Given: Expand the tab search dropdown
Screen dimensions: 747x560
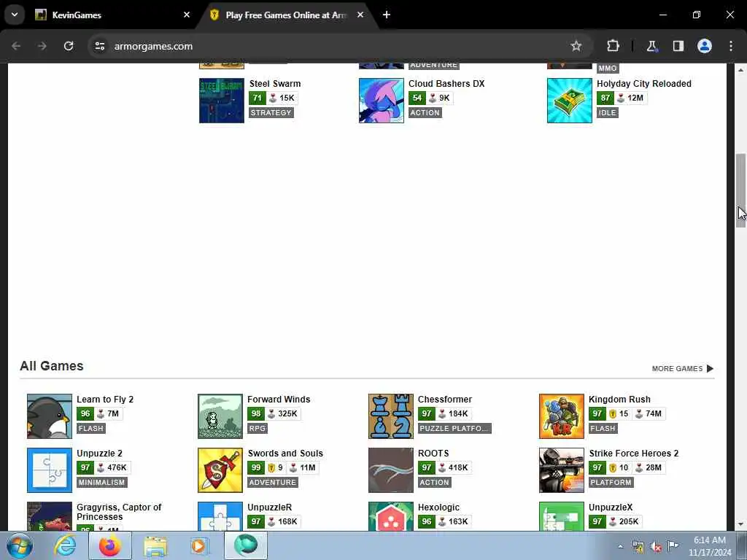Looking at the screenshot, I should tap(15, 15).
